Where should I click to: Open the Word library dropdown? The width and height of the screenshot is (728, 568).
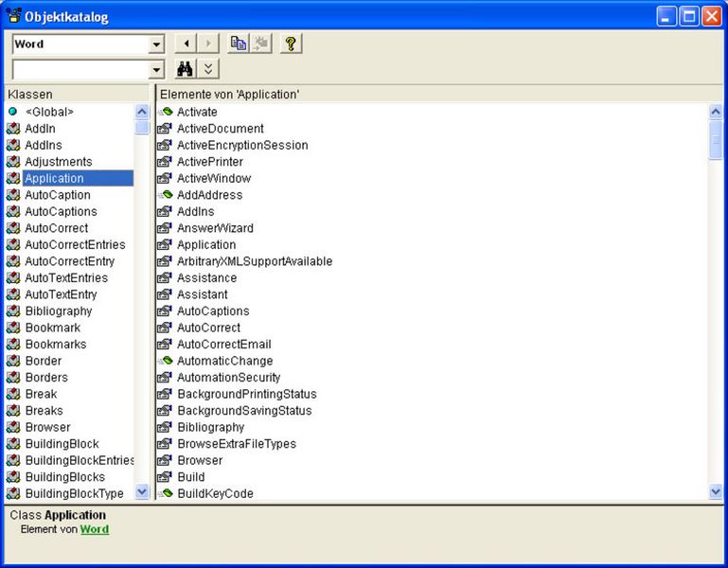pos(156,44)
